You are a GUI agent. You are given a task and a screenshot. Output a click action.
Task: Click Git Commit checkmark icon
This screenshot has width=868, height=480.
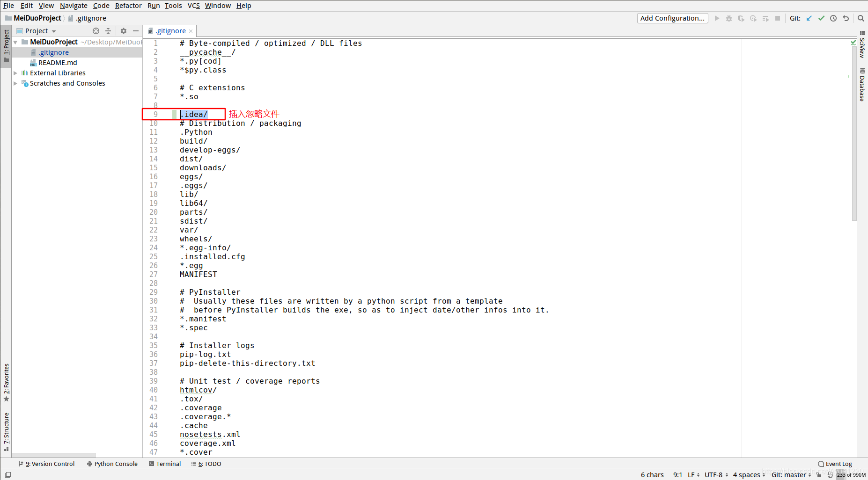821,18
